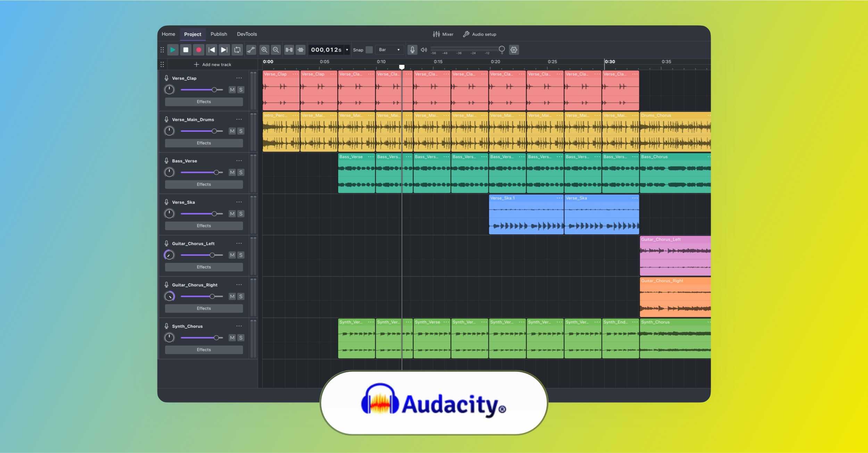This screenshot has height=453, width=868.
Task: Start playback with the green Play button
Action: (173, 50)
